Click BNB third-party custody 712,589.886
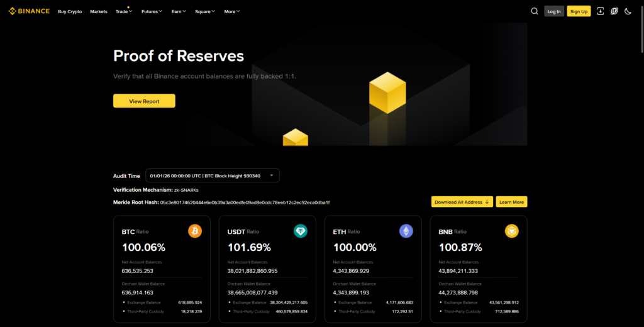The height and width of the screenshot is (327, 644). 507,311
